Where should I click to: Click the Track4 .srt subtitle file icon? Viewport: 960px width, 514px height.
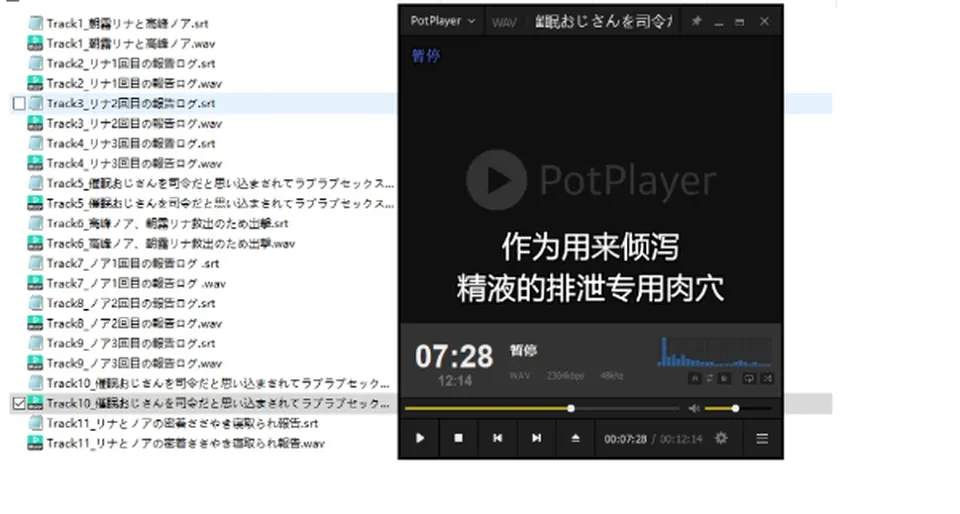36,143
